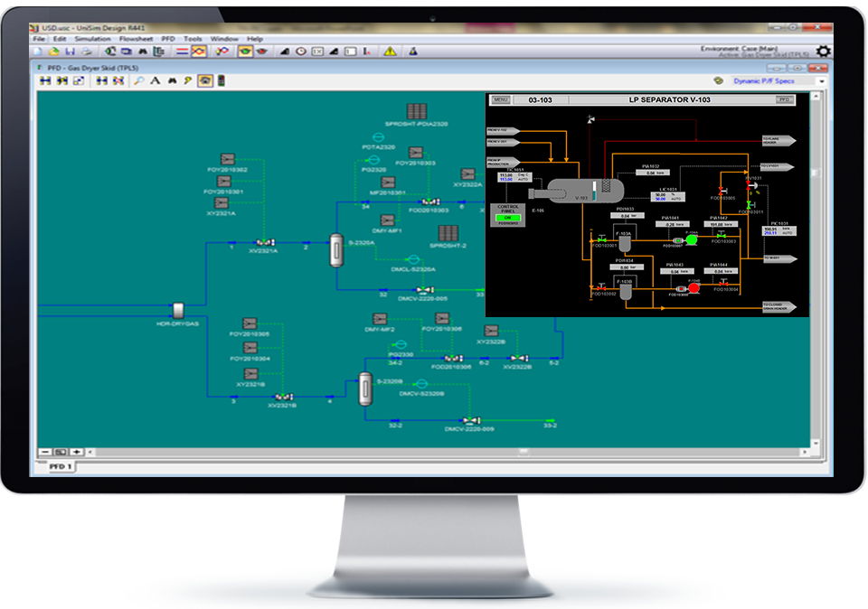Open the Dynamic P/F Specs dropdown

pyautogui.click(x=821, y=81)
